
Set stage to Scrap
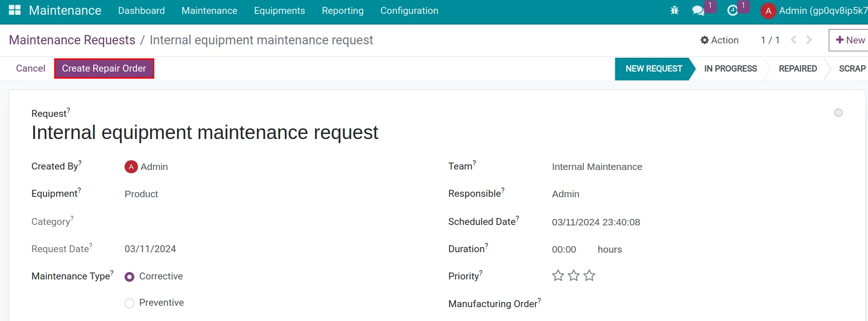click(852, 69)
